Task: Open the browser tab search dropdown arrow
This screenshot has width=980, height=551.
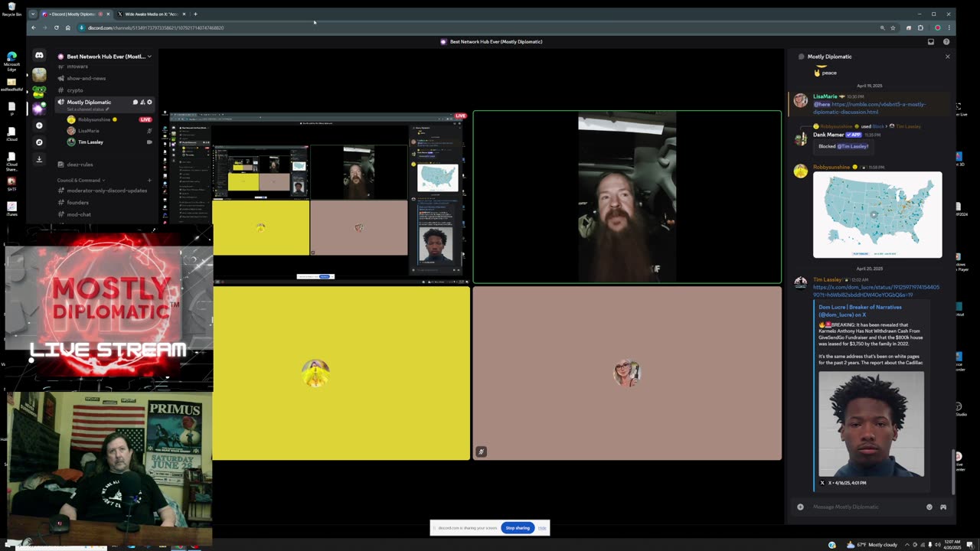Action: click(32, 14)
